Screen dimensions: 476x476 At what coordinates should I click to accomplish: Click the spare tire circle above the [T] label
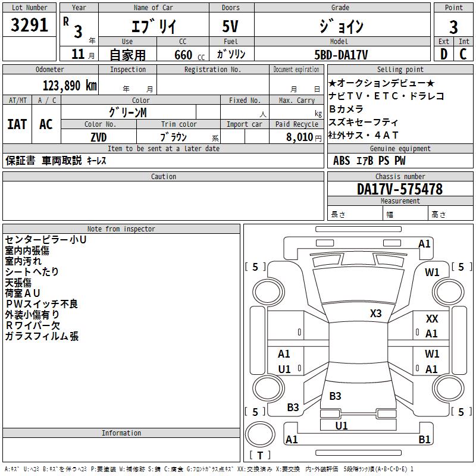[260, 434]
